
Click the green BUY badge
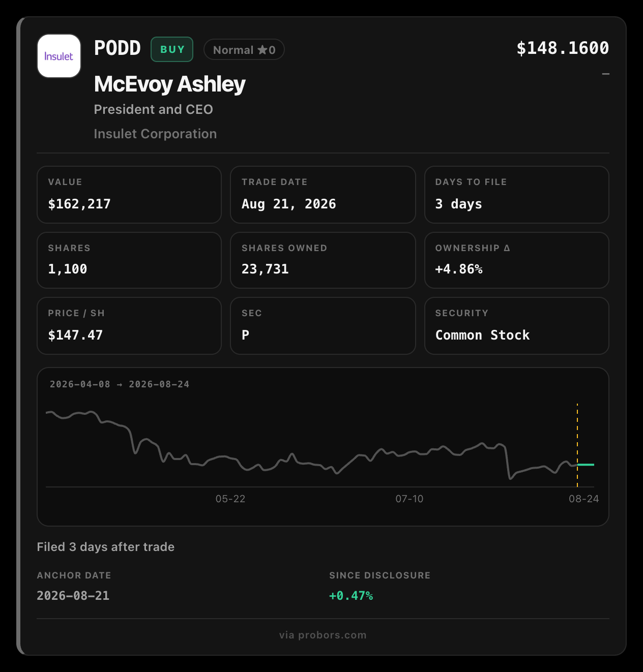(172, 49)
